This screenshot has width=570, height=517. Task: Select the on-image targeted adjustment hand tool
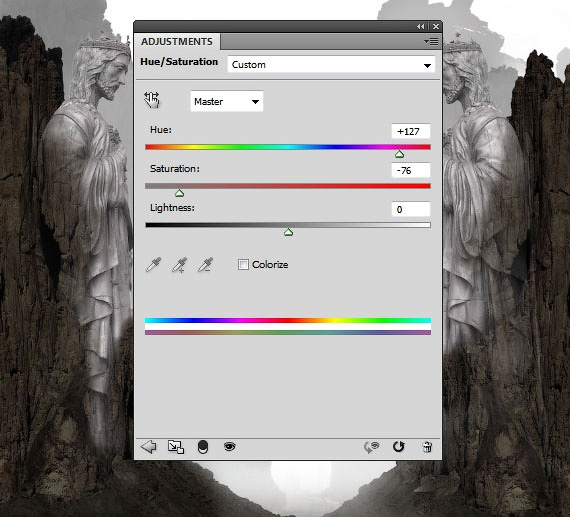point(152,100)
